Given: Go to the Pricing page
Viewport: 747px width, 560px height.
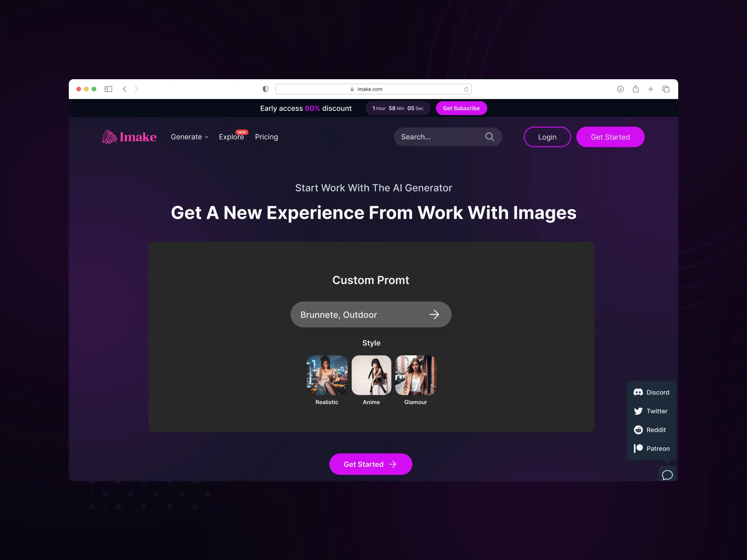Looking at the screenshot, I should point(266,137).
